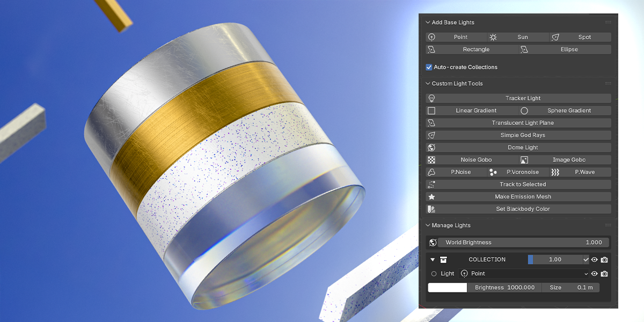Image resolution: width=644 pixels, height=322 pixels.
Task: Click Set Blackbody Color
Action: pyautogui.click(x=518, y=209)
